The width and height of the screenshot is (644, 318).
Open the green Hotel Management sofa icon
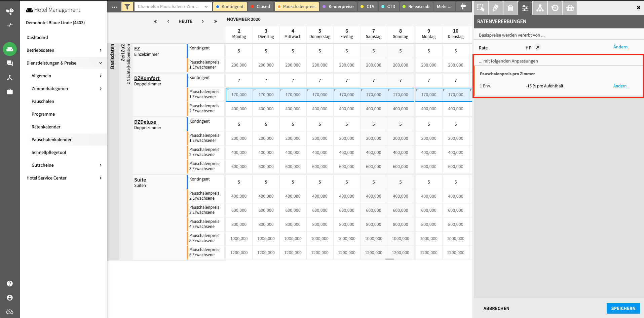tap(10, 49)
